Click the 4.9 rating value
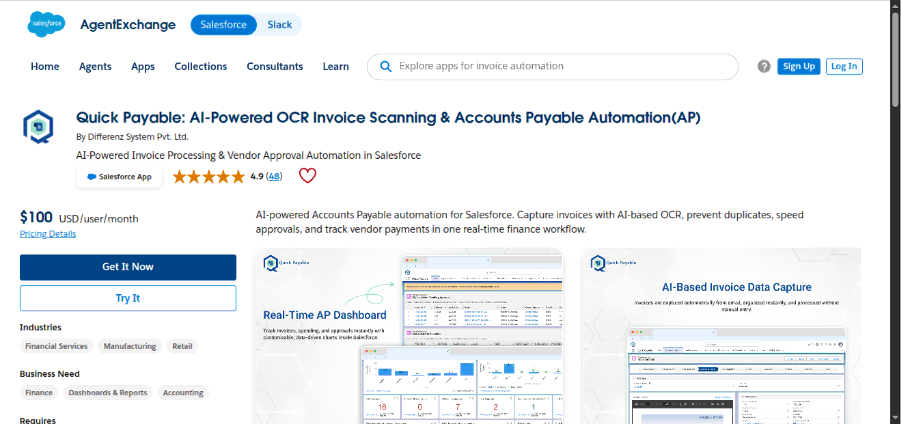 tap(257, 176)
